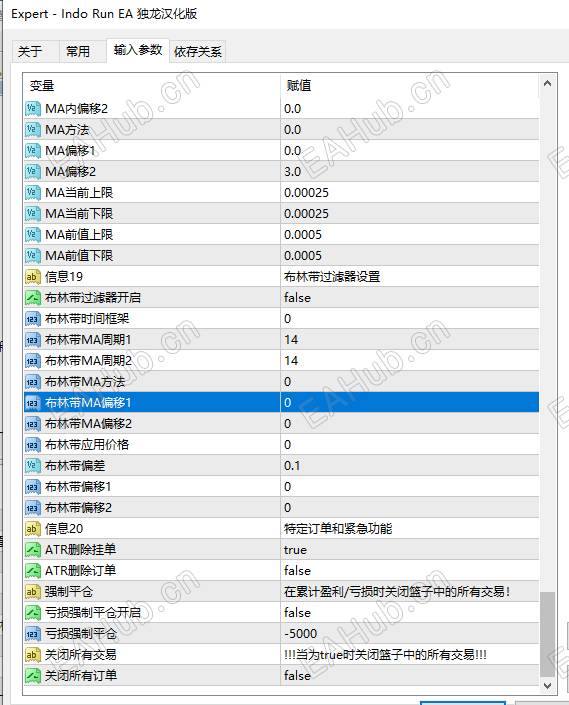This screenshot has height=705, width=569.
Task: Click the double icon beside 布林带偏差
Action: coord(32,465)
